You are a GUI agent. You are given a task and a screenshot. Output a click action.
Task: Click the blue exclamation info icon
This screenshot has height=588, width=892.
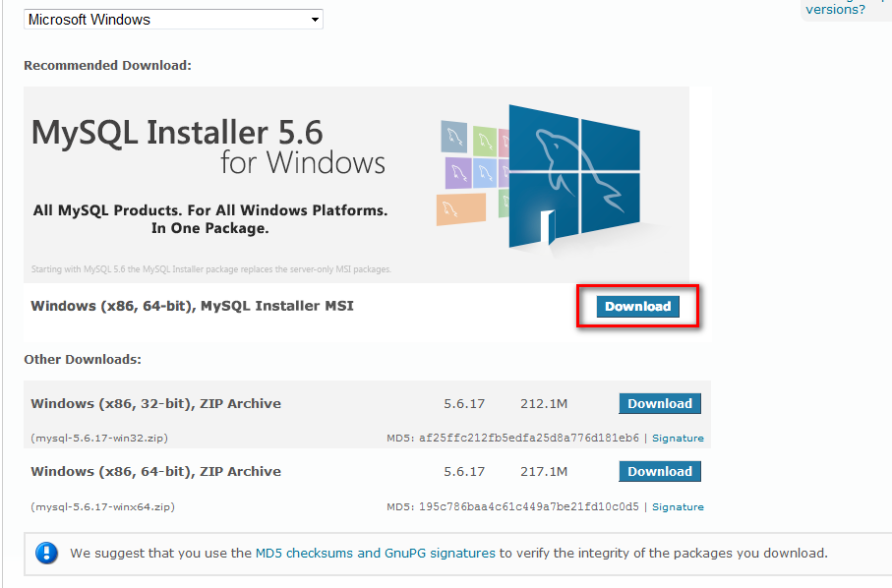click(x=46, y=553)
